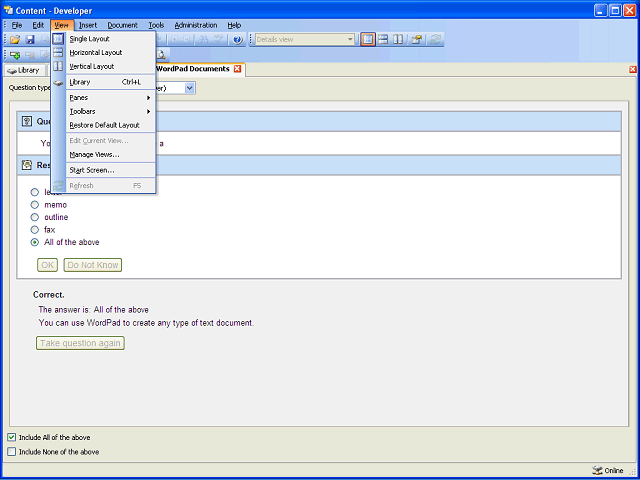Click the Do Not Know button

tap(93, 265)
